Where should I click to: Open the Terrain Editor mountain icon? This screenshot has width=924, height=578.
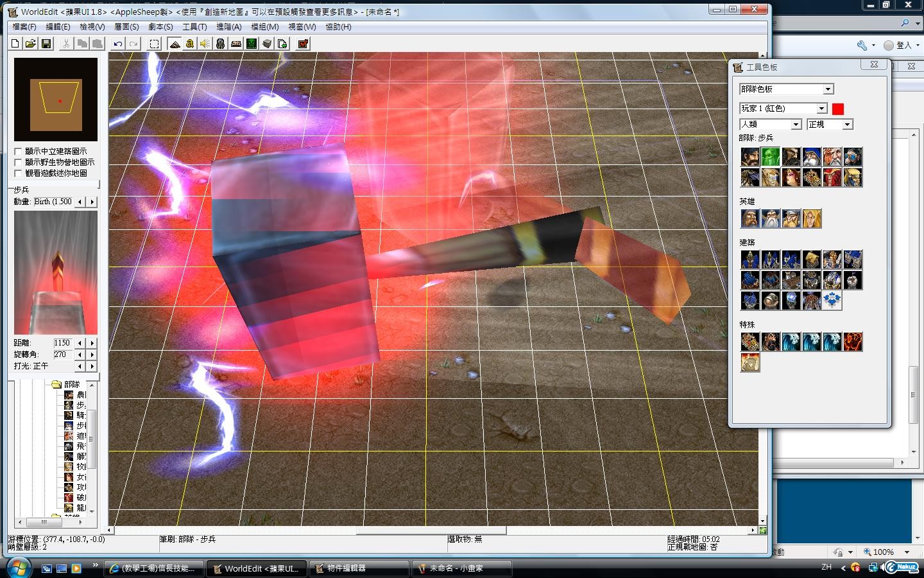(x=175, y=44)
